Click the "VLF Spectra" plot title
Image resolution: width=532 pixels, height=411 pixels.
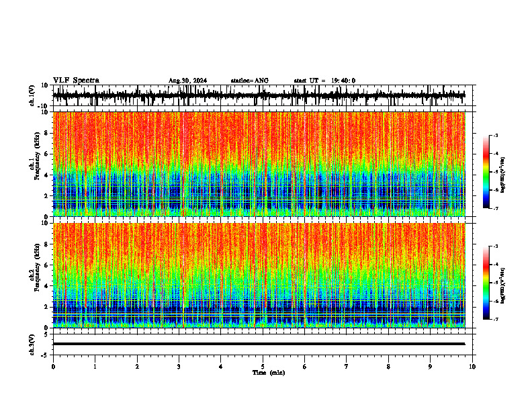click(x=76, y=81)
